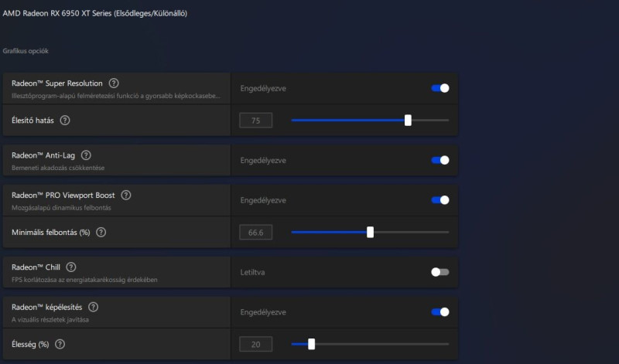The image size is (619, 364).
Task: Open Radeon képélesítés help icon
Action: tap(93, 308)
